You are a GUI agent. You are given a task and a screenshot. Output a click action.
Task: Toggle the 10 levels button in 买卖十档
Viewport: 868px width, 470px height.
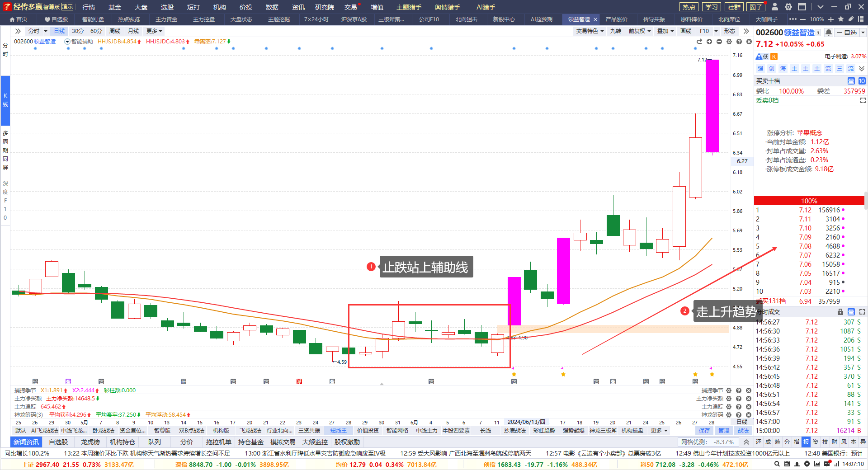point(862,81)
